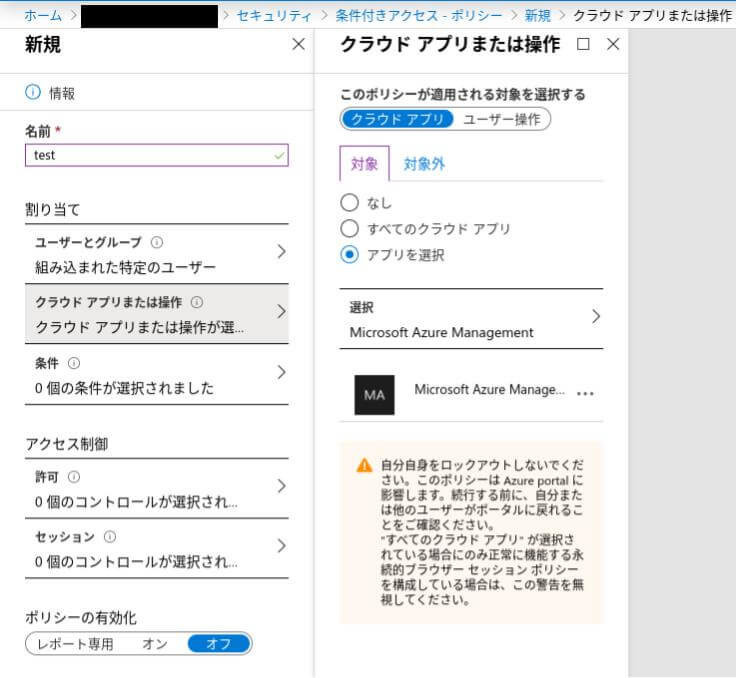Click 0 個の条件が選択されました text
The width and height of the screenshot is (736, 678).
click(x=124, y=388)
